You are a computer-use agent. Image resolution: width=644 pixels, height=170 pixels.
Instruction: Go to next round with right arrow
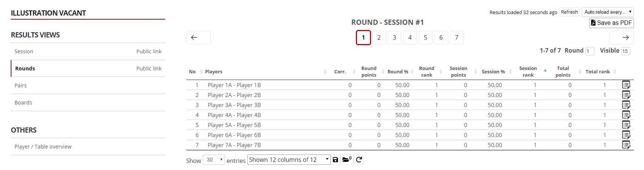coord(621,37)
